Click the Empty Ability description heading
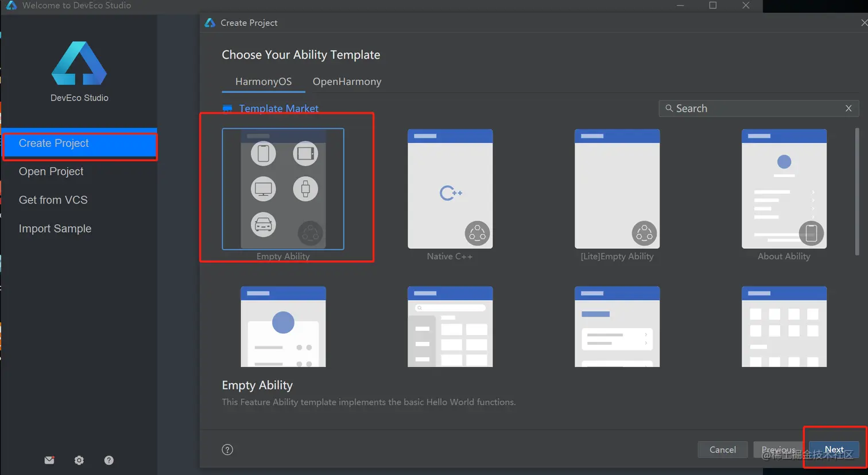The height and width of the screenshot is (475, 868). click(x=257, y=386)
